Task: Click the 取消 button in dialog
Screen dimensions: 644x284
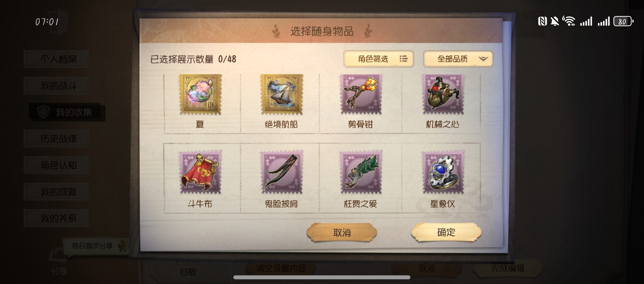Action: click(342, 232)
